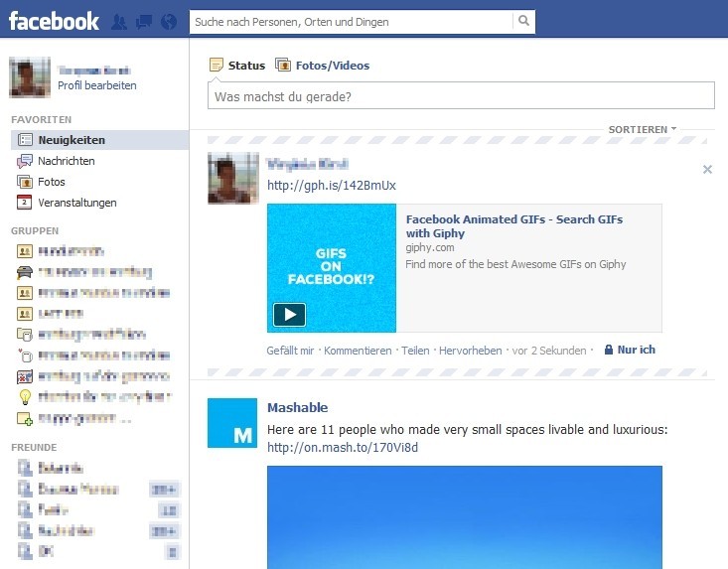Click the Fotos sidebar icon
The height and width of the screenshot is (569, 728).
(25, 182)
